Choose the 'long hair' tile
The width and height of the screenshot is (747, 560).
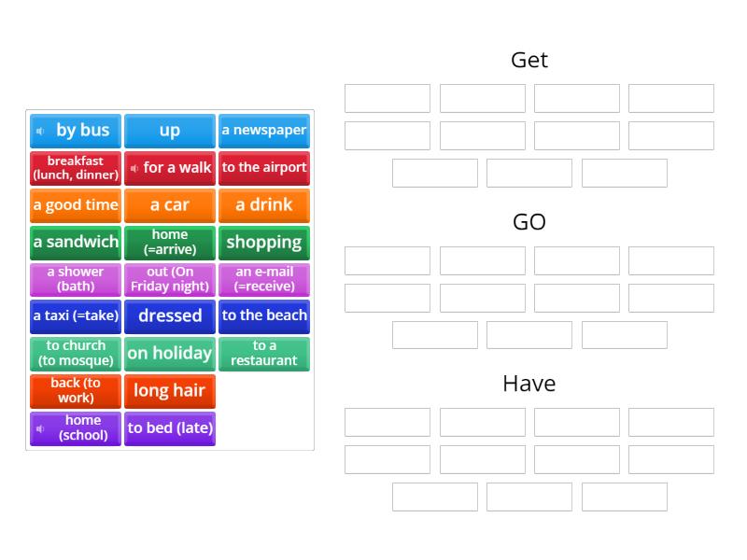pos(169,391)
